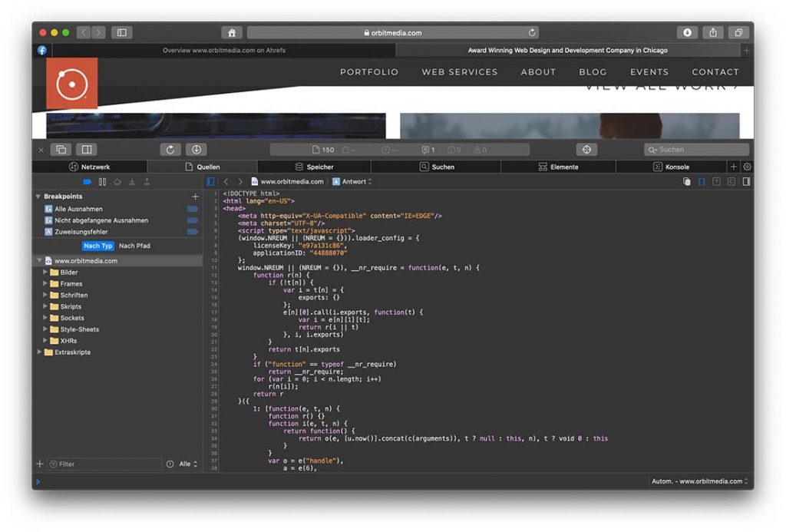Expand the Sockets folder

[x=45, y=318]
